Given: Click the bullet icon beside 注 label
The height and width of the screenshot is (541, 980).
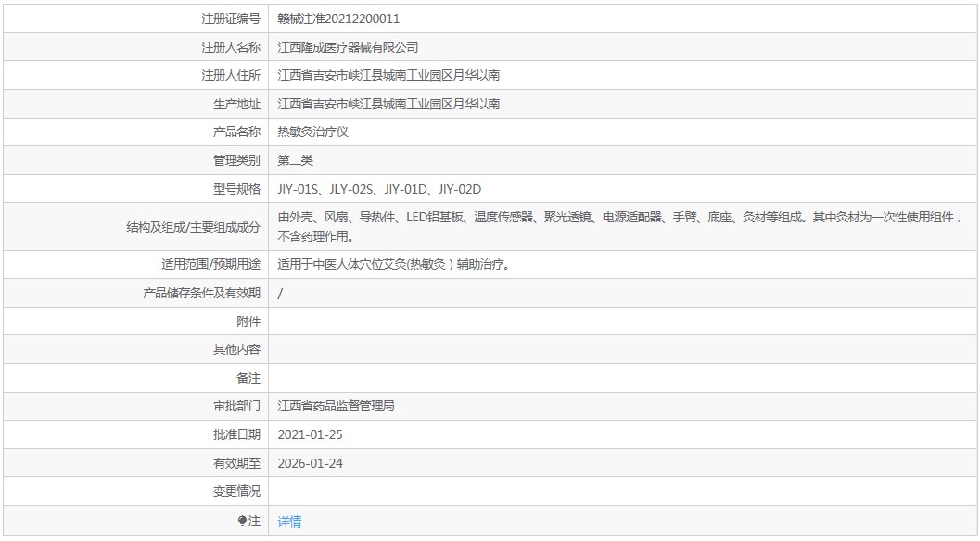Looking at the screenshot, I should pos(243,521).
